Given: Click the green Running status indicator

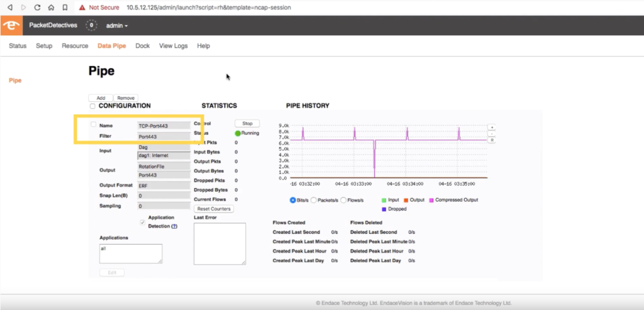Looking at the screenshot, I should pos(238,133).
